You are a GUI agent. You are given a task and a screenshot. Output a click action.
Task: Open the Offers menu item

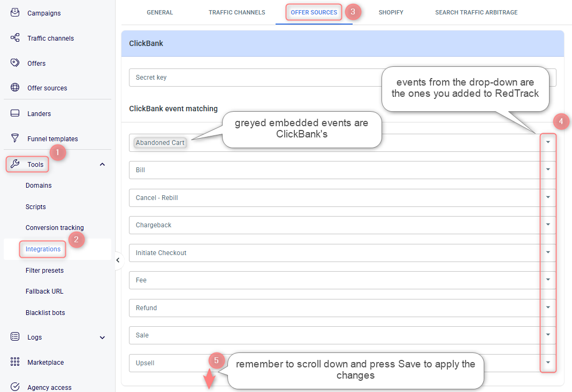click(x=36, y=64)
